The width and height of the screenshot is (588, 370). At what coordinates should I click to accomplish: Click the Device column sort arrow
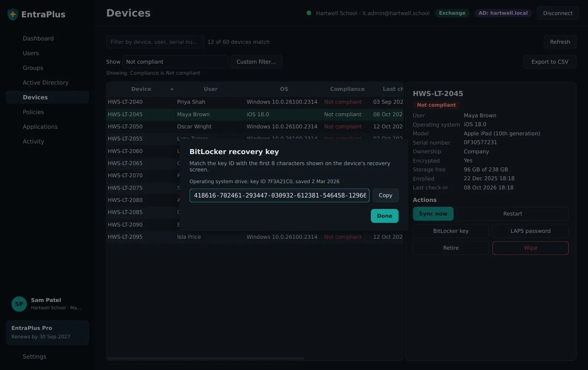tap(172, 89)
